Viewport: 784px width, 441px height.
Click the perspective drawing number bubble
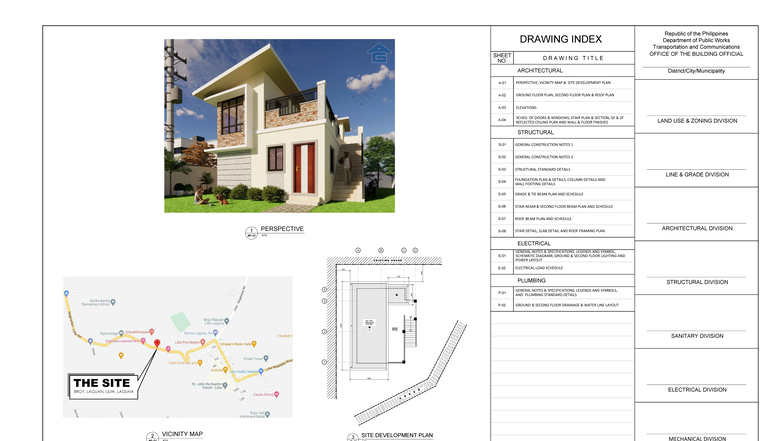pos(251,232)
